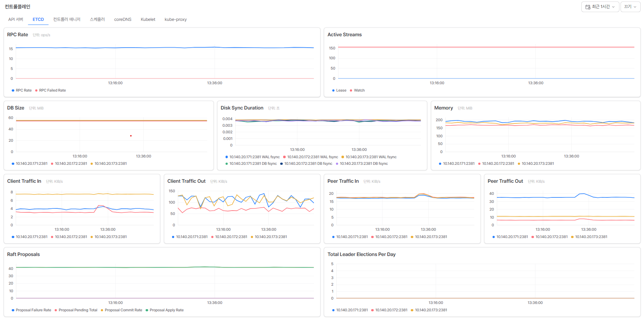Click the Total Leader Elections Per Day title
644x319 pixels.
pos(362,255)
